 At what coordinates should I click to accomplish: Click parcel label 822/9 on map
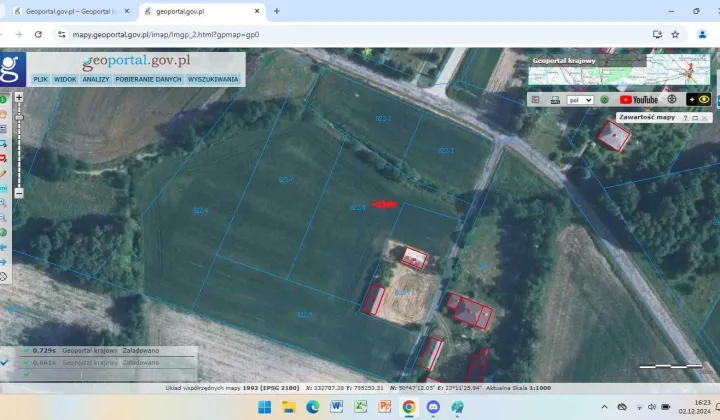point(304,315)
